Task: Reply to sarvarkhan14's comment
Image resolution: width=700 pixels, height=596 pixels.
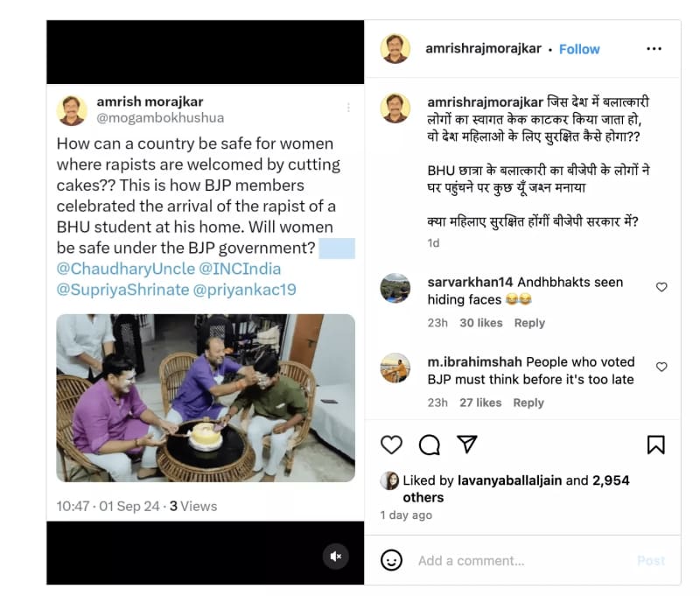Action: (529, 323)
